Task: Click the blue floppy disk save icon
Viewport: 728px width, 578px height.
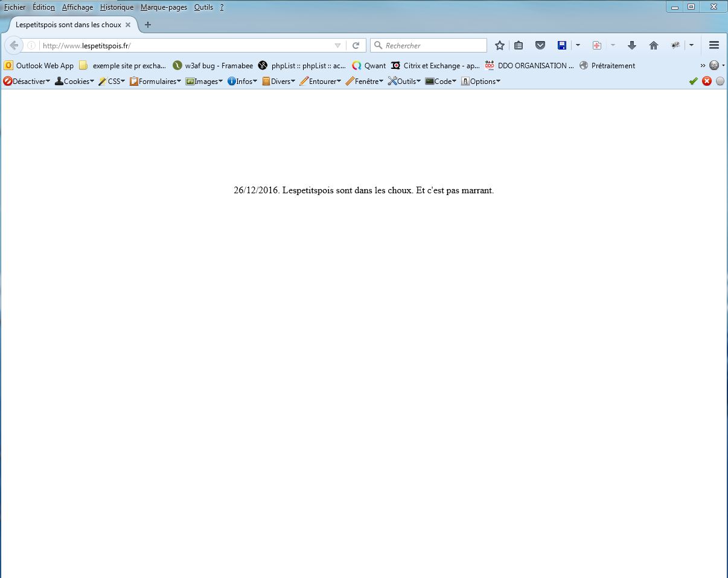Action: point(561,45)
